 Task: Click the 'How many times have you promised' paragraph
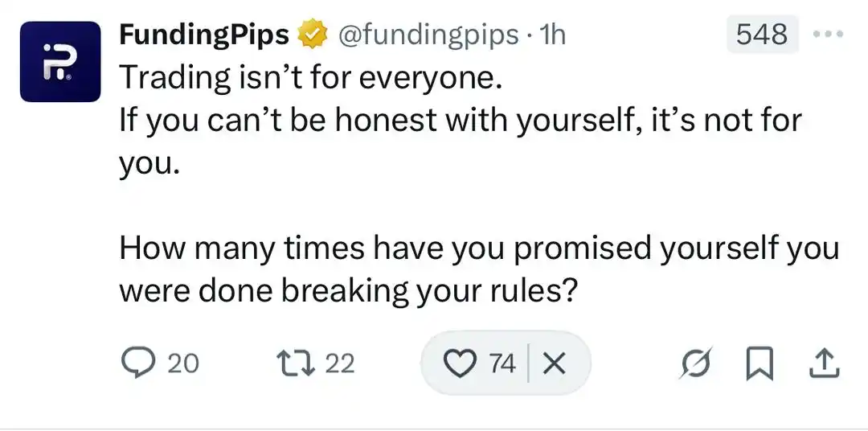click(479, 270)
